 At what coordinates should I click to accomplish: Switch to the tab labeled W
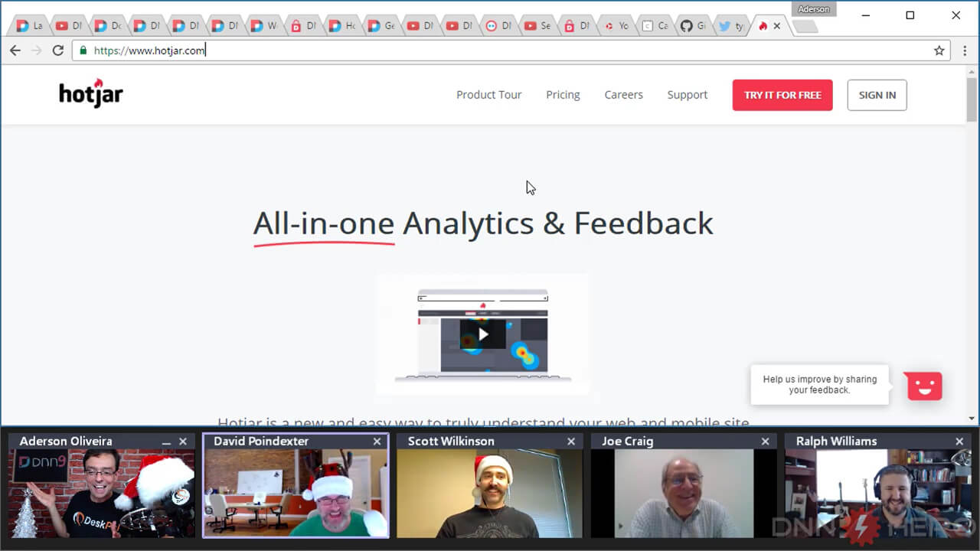(x=264, y=26)
